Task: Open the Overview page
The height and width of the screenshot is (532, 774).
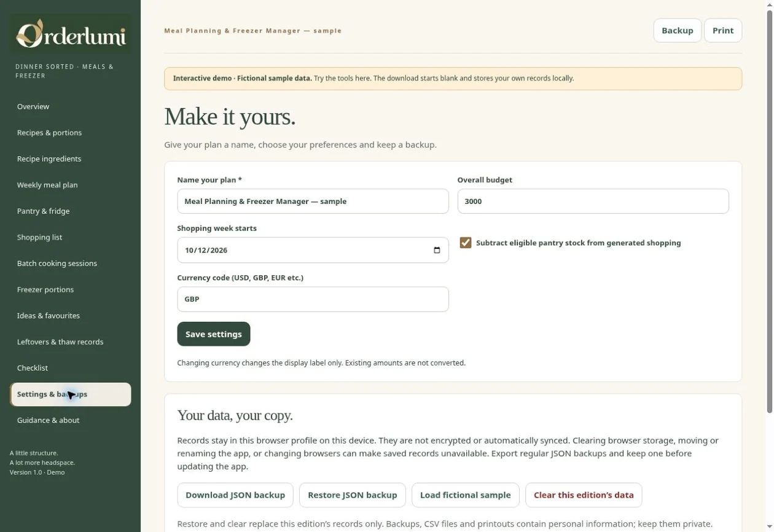Action: [70, 106]
